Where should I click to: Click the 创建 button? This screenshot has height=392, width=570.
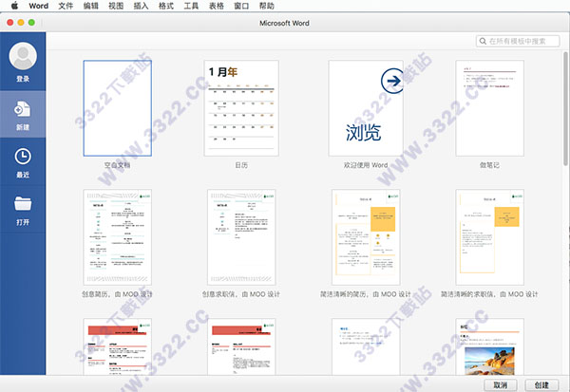[x=541, y=385]
